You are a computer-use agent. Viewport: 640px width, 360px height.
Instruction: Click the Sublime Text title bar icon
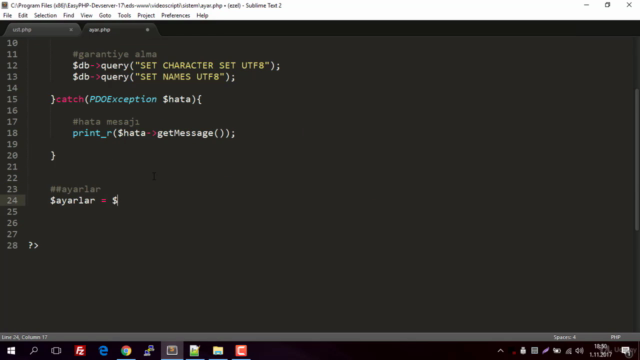click(5, 5)
